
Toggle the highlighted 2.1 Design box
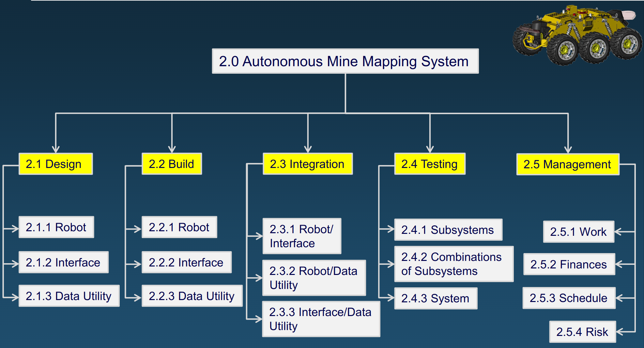tap(56, 164)
